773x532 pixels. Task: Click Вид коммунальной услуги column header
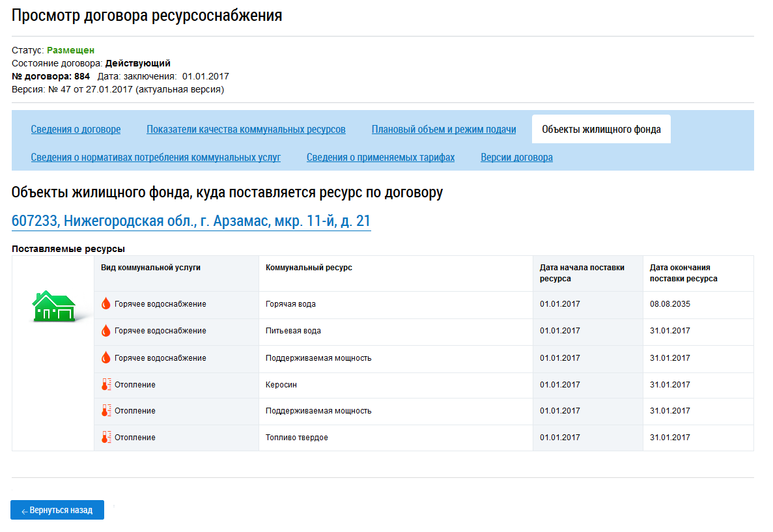tap(151, 267)
